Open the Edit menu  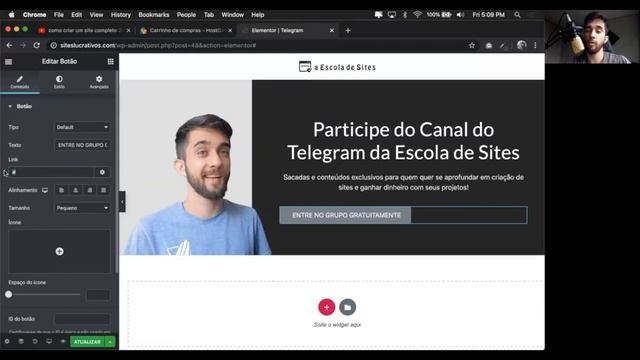77,15
